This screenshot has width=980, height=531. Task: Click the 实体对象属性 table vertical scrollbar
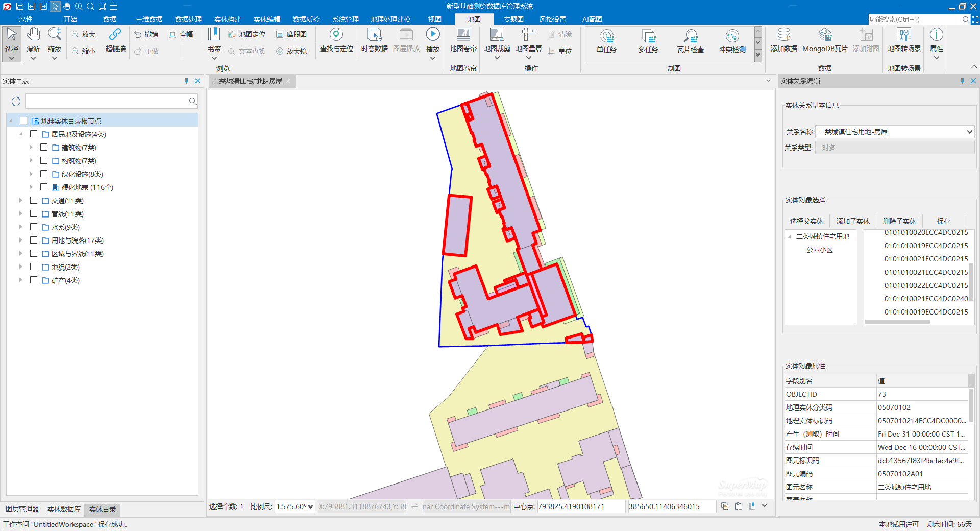971,406
